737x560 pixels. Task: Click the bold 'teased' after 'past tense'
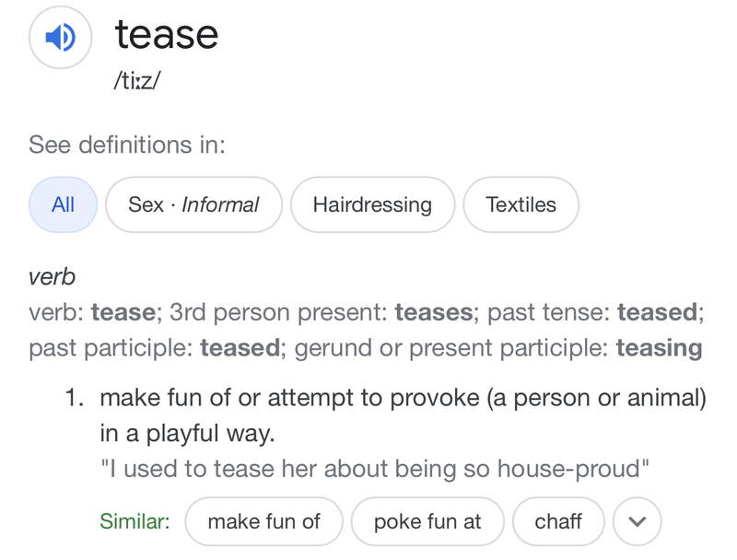tap(658, 312)
